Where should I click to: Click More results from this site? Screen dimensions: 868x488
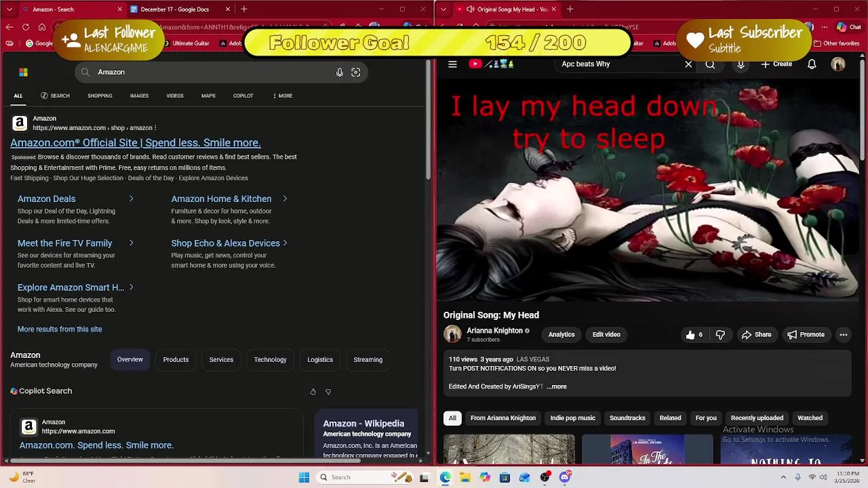(60, 329)
